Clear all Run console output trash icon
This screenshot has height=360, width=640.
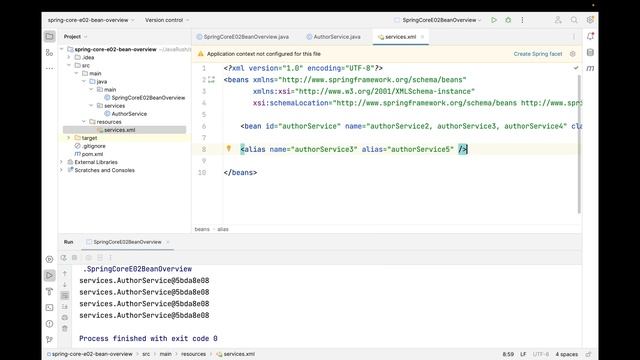point(65,329)
